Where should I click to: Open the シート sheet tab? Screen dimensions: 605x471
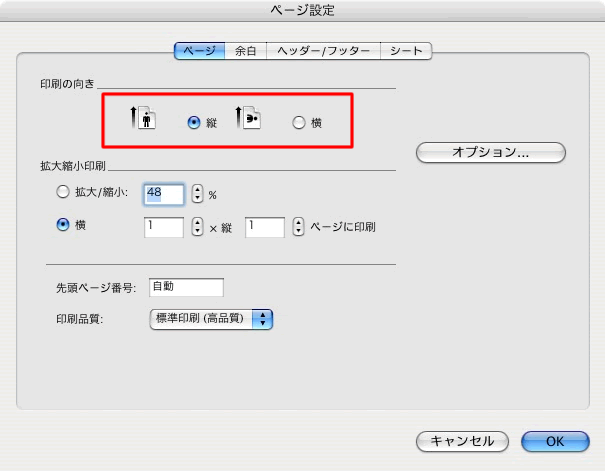click(405, 50)
